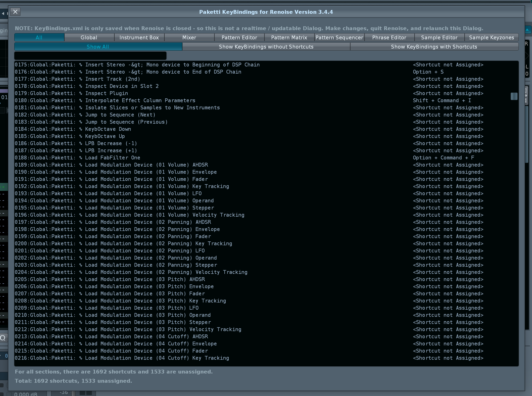Enable the Show All filter
This screenshot has width=532, height=396.
pos(98,47)
